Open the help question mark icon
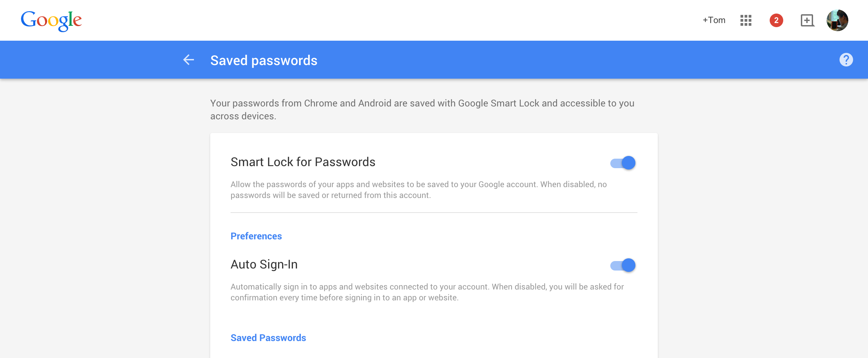The height and width of the screenshot is (358, 868). coord(846,60)
